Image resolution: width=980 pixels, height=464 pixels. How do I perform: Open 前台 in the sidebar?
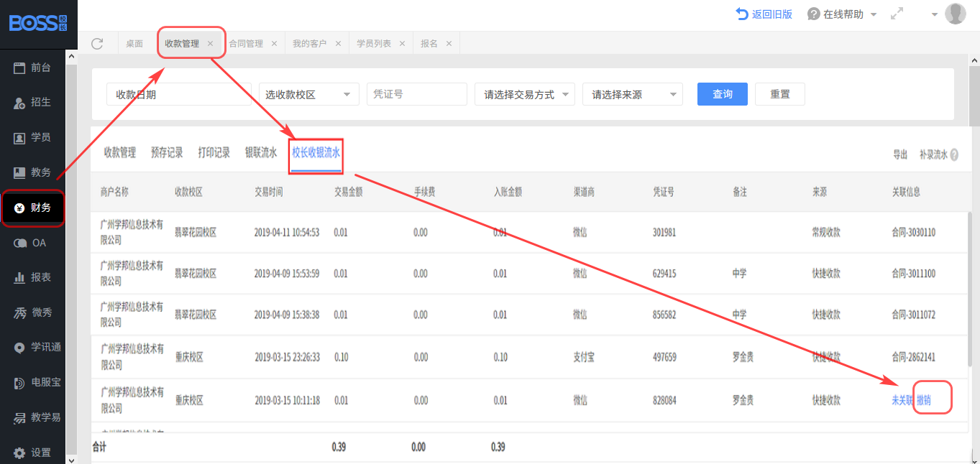[32, 68]
